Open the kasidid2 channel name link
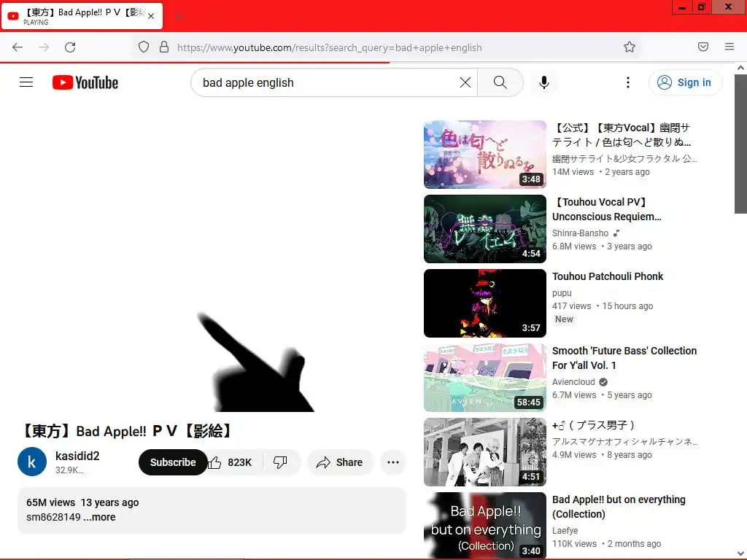747x560 pixels. [x=77, y=456]
